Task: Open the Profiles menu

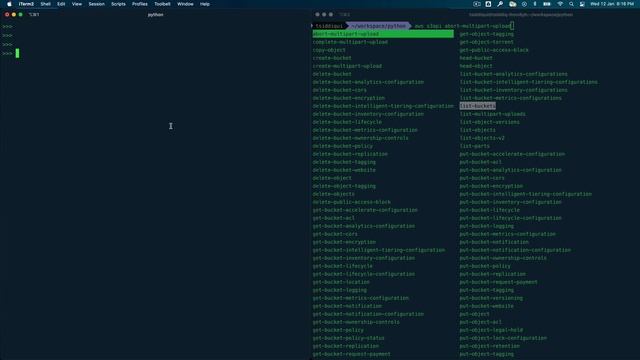Action: point(140,4)
